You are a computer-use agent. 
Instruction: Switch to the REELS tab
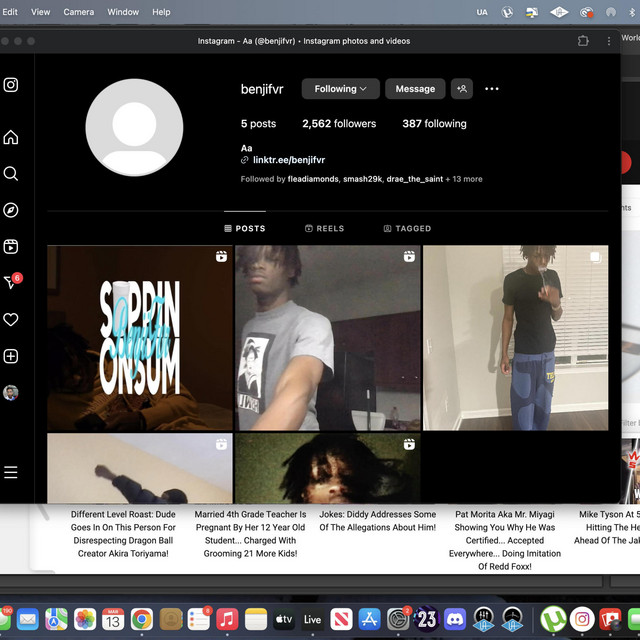click(x=324, y=229)
